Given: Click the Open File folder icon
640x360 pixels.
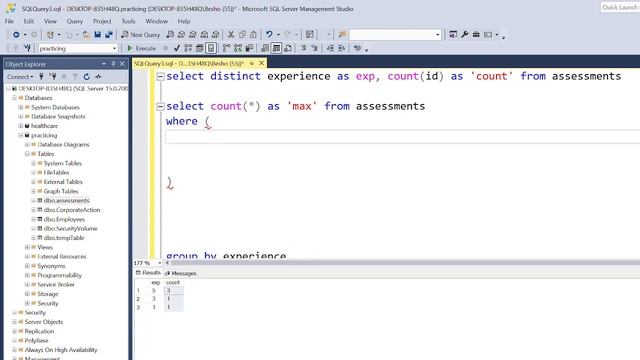Looking at the screenshot, I should click(86, 35).
